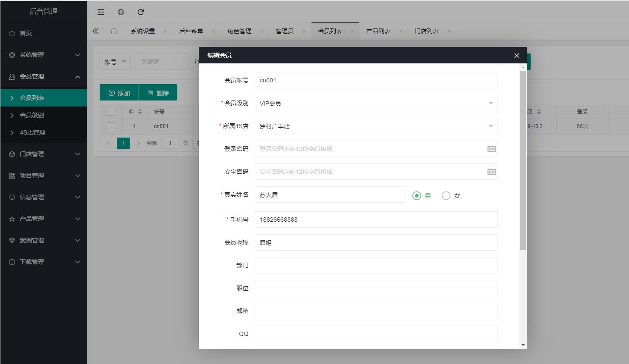Open the 帐号 search type dropdown
The image size is (629, 364).
pyautogui.click(x=115, y=62)
